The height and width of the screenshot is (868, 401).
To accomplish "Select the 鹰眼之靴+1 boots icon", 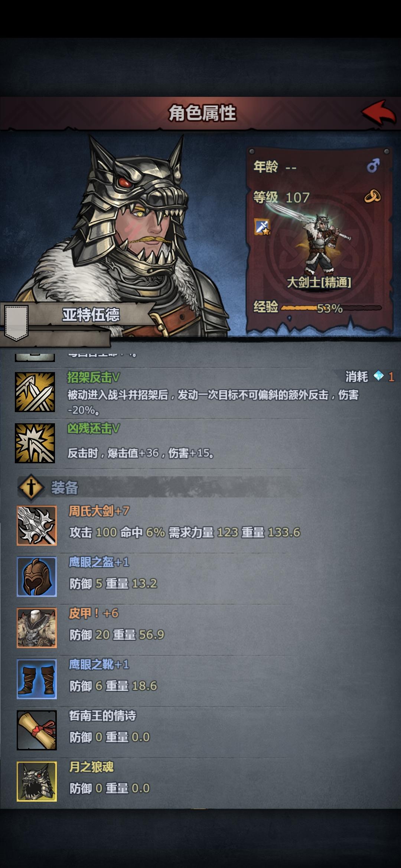I will tap(37, 679).
